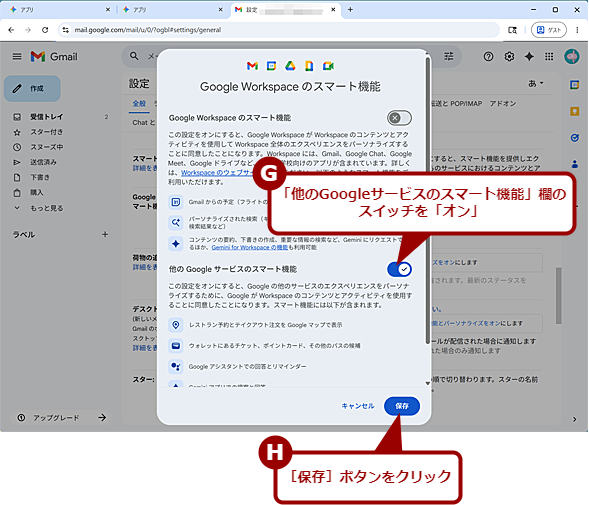Open Google Calendar from the side panel
The width and height of the screenshot is (589, 505).
pos(574,85)
